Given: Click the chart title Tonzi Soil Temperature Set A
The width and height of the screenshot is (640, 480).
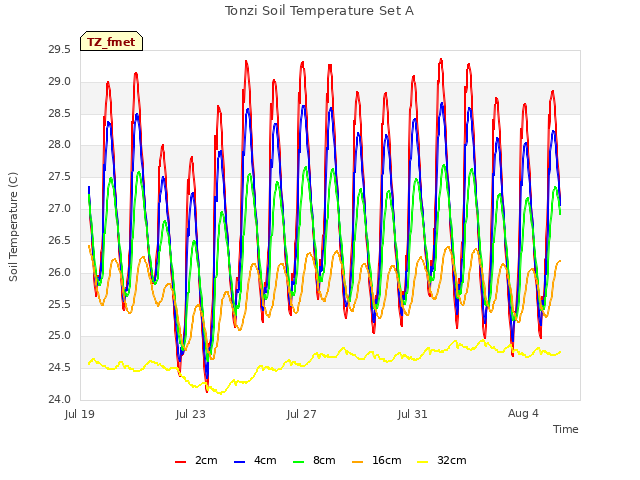Looking at the screenshot, I should 320,11.
